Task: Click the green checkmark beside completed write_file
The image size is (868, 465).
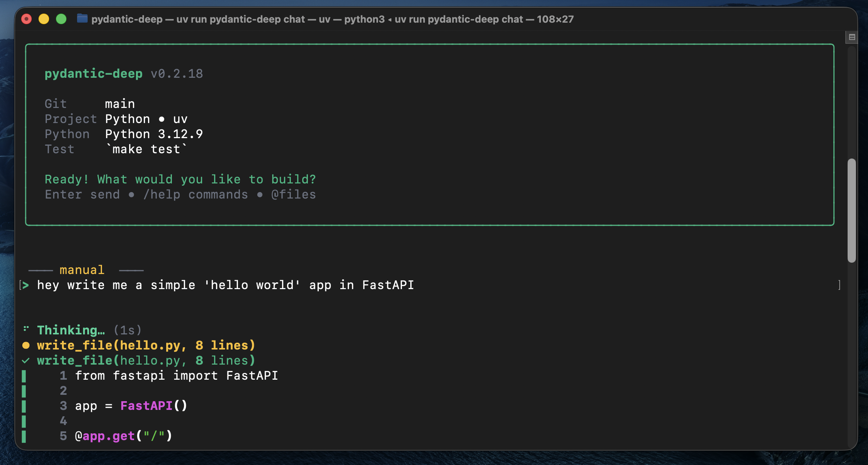Action: click(25, 360)
